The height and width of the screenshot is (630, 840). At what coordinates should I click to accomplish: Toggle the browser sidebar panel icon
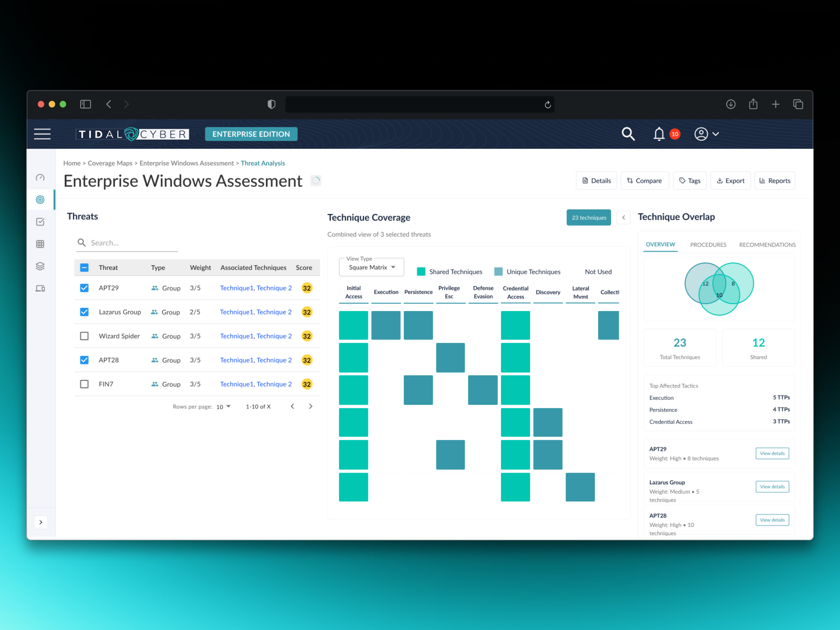[x=85, y=104]
